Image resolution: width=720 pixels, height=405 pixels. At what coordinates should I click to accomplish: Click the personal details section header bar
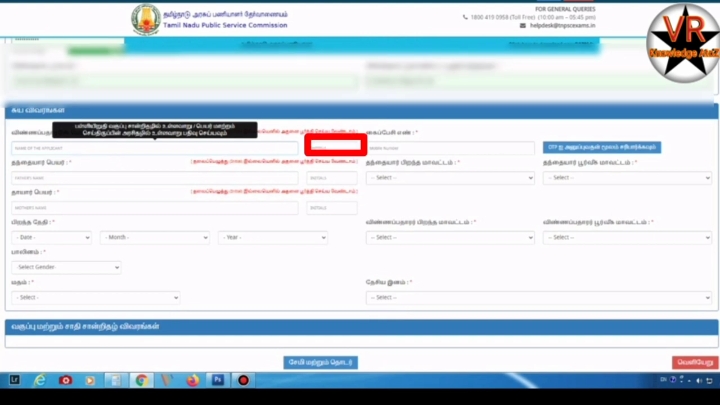(x=362, y=111)
